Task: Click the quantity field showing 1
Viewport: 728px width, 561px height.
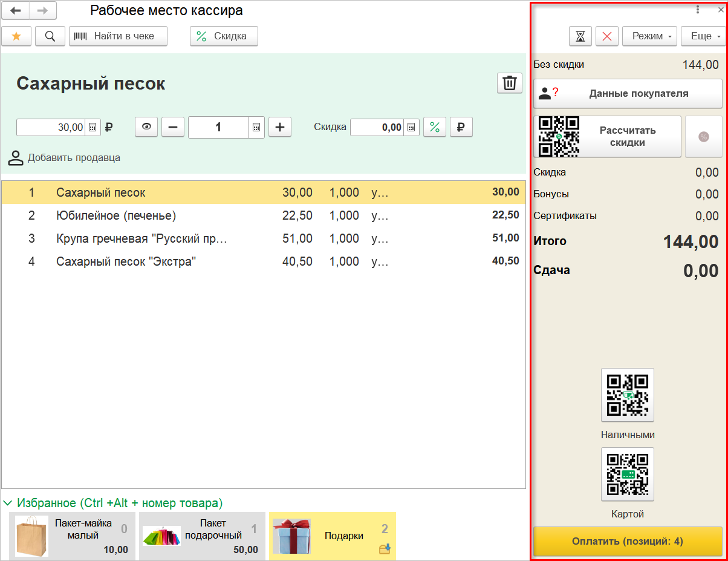Action: point(218,127)
